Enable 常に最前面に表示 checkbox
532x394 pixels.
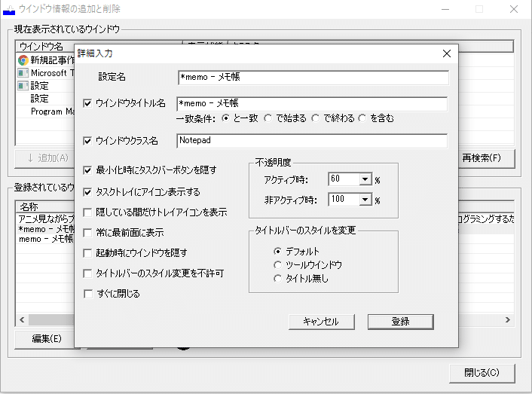tap(87, 233)
